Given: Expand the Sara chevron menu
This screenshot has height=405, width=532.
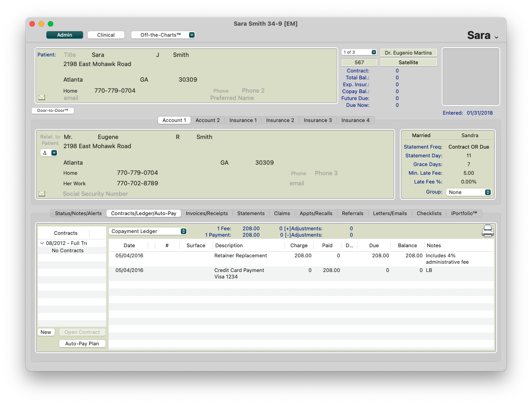Looking at the screenshot, I should tap(496, 37).
